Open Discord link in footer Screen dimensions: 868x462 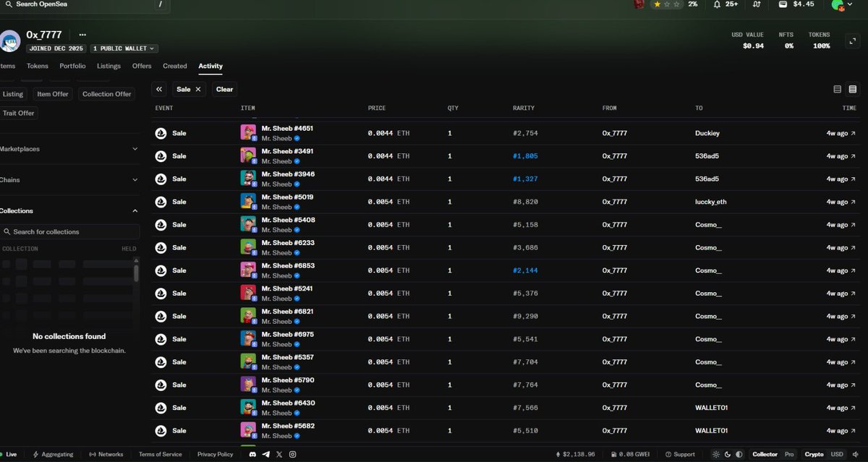point(252,454)
